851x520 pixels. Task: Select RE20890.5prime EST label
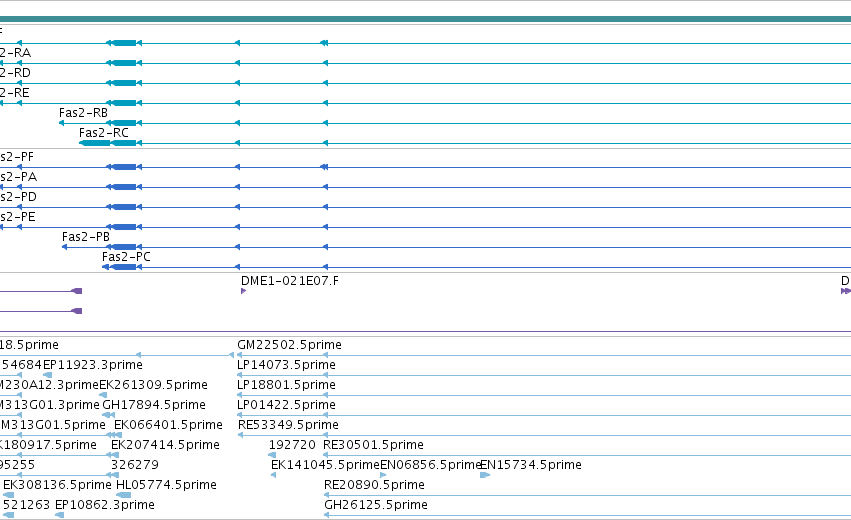[x=374, y=485]
